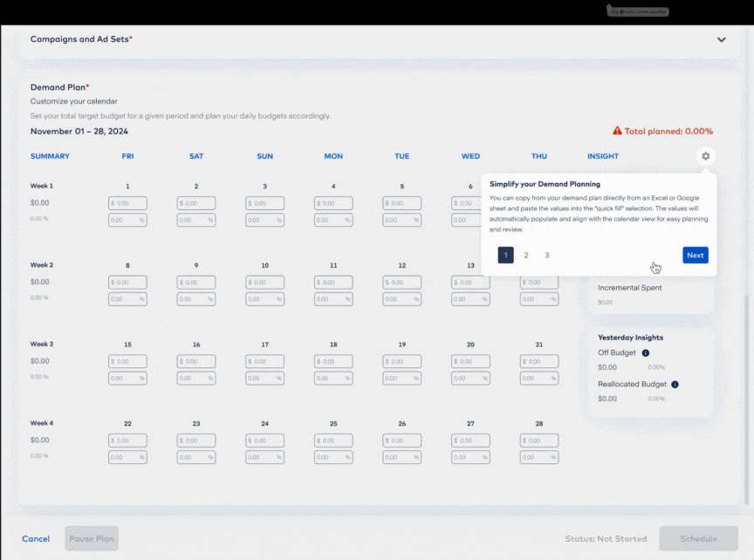Click the dollar input for day 5
Viewport: 754px width, 560px height.
click(x=402, y=203)
